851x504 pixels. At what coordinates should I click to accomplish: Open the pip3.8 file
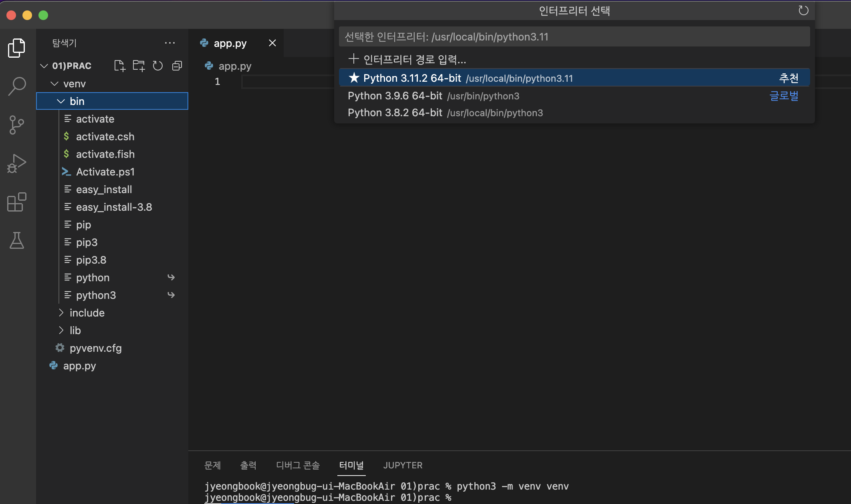click(x=112, y=260)
